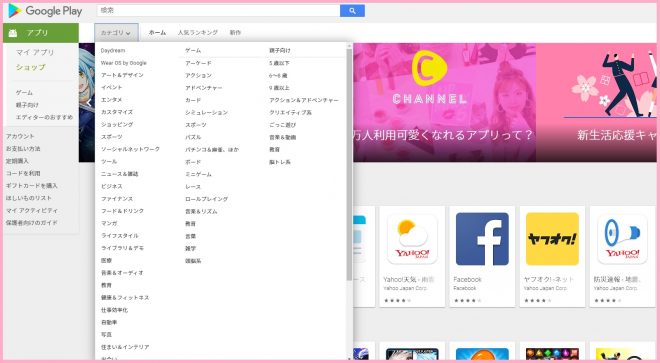Choose ファイナンス category
660x363 pixels.
117,198
